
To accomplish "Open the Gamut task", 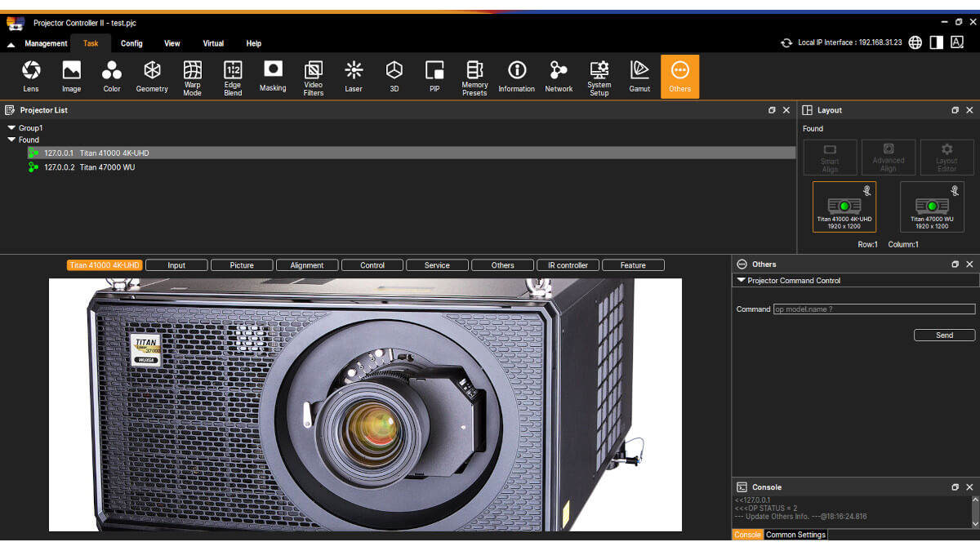I will (639, 77).
